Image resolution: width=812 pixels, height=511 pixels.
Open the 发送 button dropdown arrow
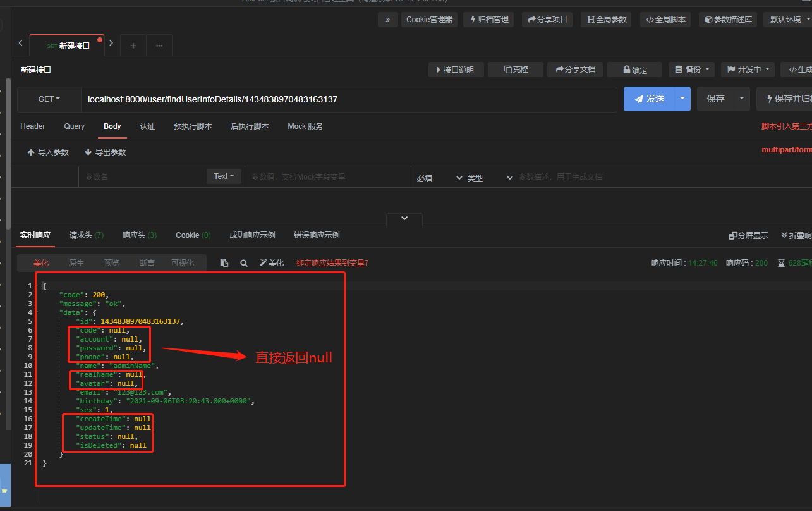[683, 99]
